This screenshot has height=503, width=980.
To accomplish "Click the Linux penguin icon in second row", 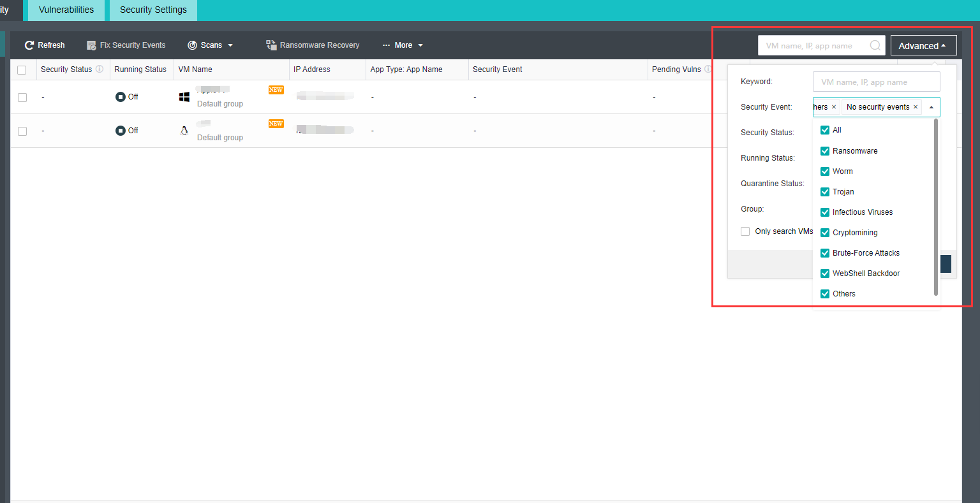I will click(184, 131).
